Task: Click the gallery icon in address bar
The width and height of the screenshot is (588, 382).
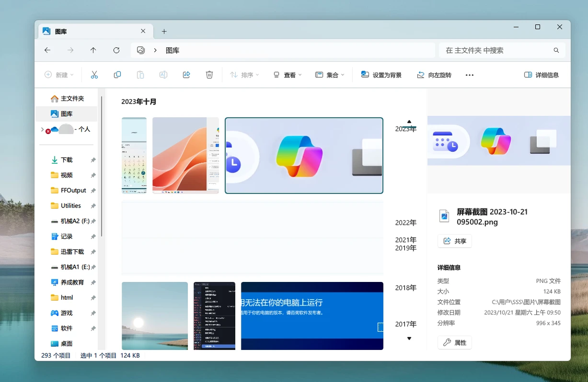Action: [141, 50]
